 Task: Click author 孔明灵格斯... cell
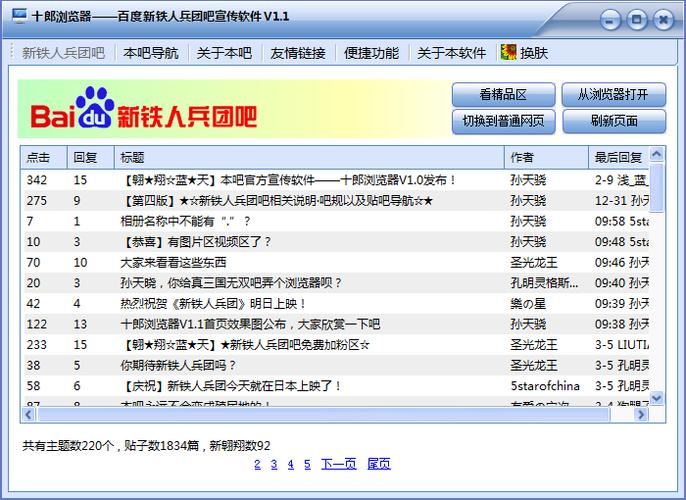[544, 283]
